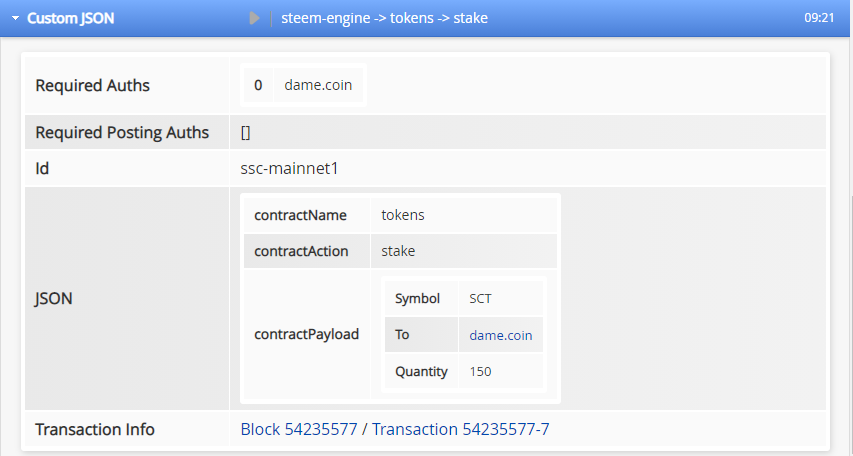Click the gray play triangle icon
The image size is (853, 456).
pos(254,18)
